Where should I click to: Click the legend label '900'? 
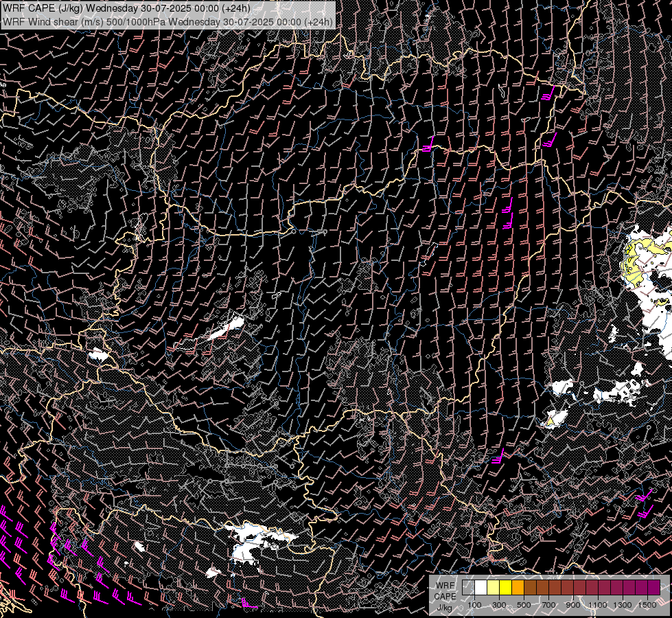point(573,605)
